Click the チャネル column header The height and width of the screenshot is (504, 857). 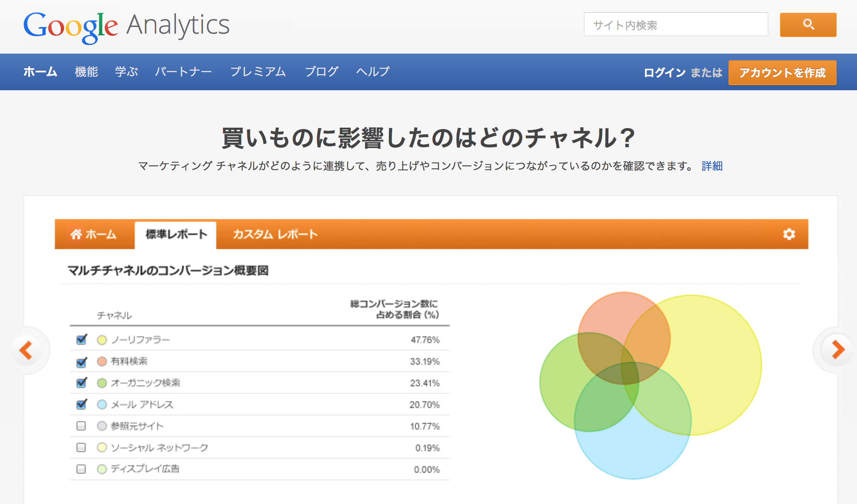tap(114, 316)
